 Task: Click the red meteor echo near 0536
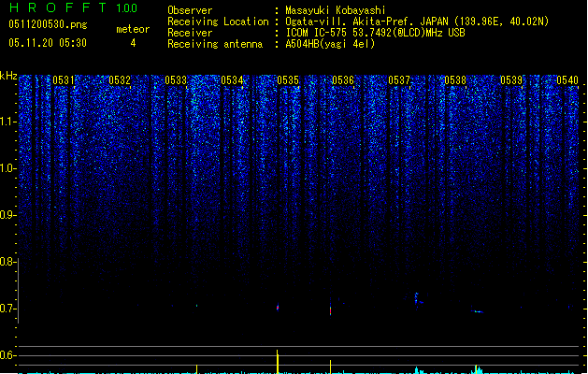pyautogui.click(x=330, y=309)
